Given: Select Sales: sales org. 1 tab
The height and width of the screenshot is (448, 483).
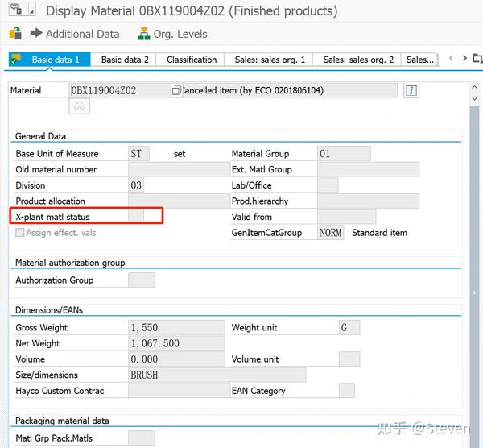Looking at the screenshot, I should click(x=270, y=60).
